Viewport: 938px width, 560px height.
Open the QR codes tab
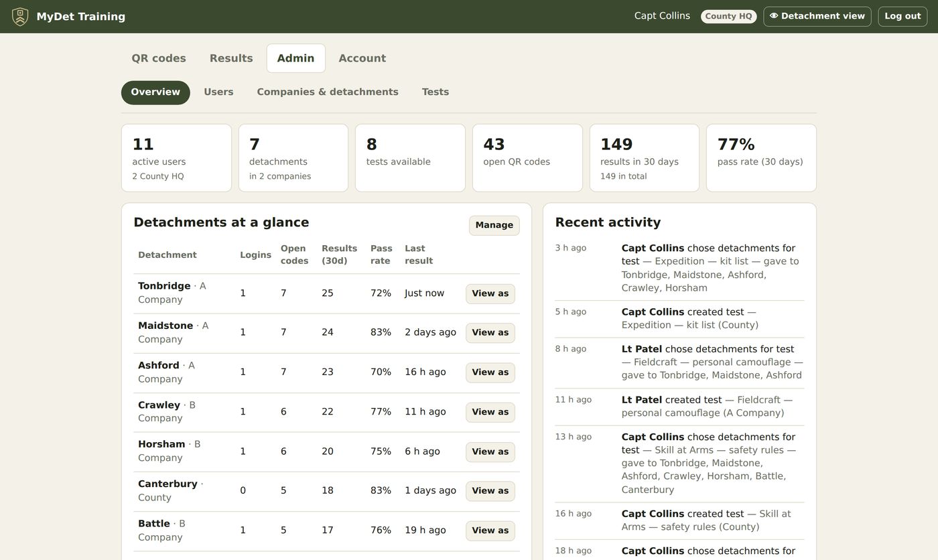coord(159,58)
